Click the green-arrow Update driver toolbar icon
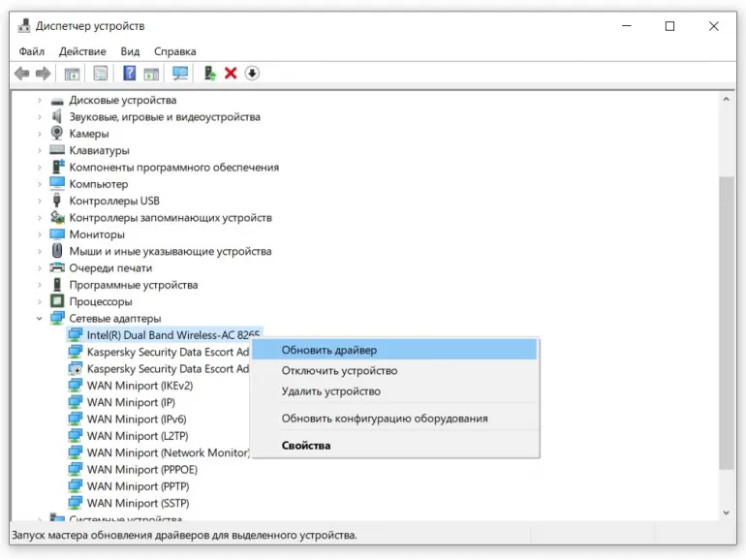 coord(209,74)
